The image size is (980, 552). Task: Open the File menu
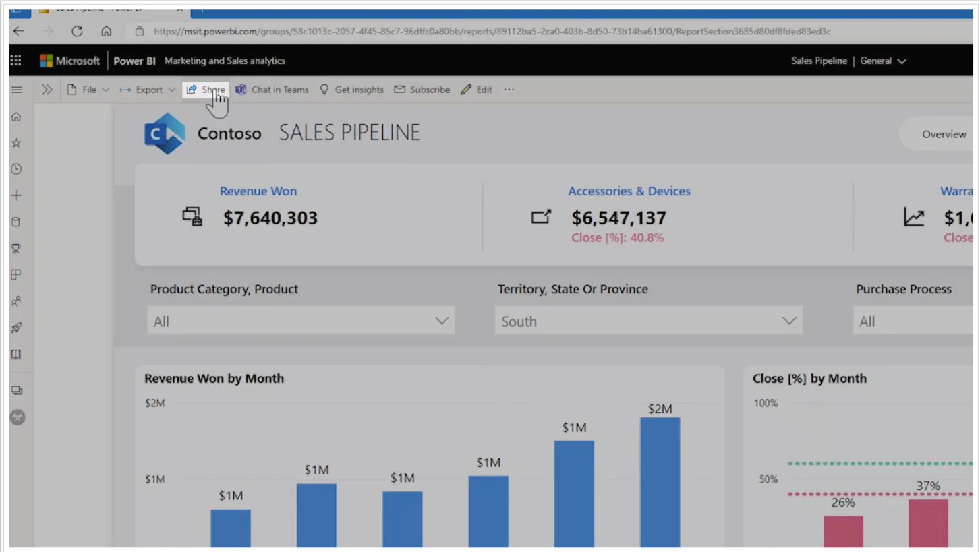pos(88,90)
